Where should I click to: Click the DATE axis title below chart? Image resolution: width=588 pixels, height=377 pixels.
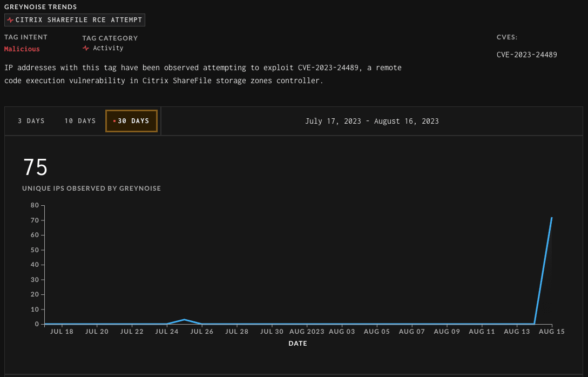click(x=298, y=343)
